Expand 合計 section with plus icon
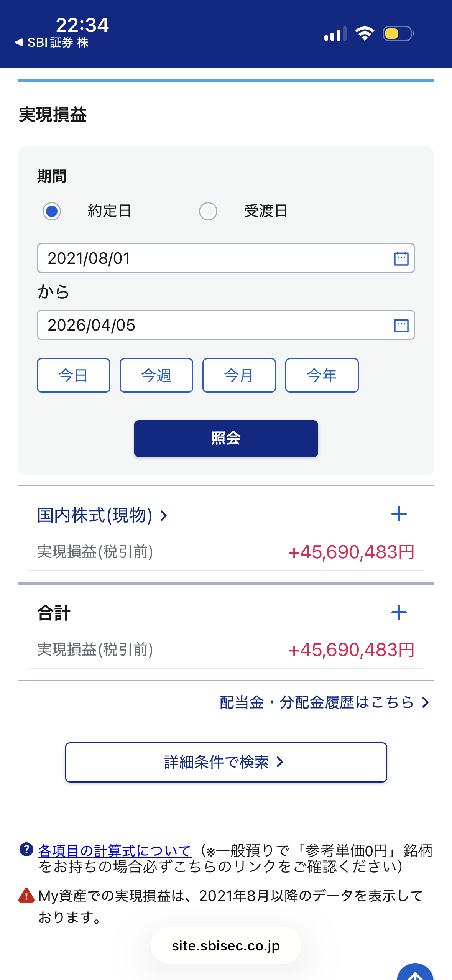Screen dimensions: 452x980 (x=399, y=612)
